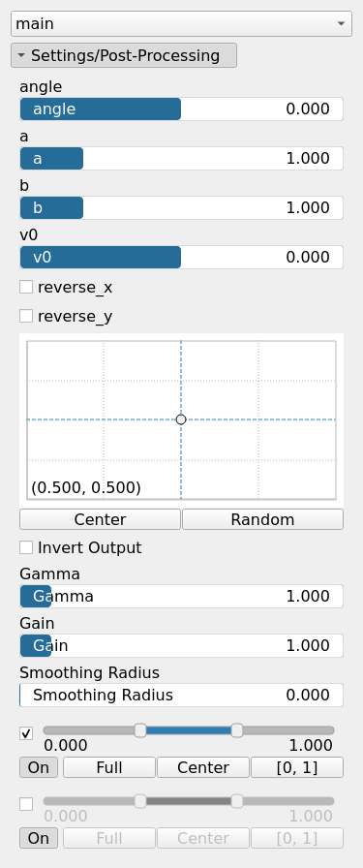Click the Full button of the active range
This screenshot has width=363, height=868.
[x=109, y=767]
